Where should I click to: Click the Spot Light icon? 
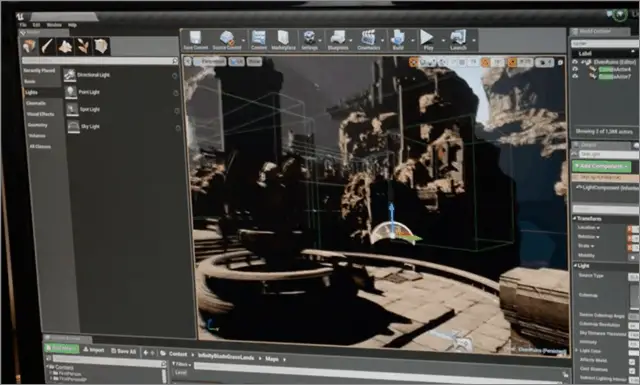(72, 109)
